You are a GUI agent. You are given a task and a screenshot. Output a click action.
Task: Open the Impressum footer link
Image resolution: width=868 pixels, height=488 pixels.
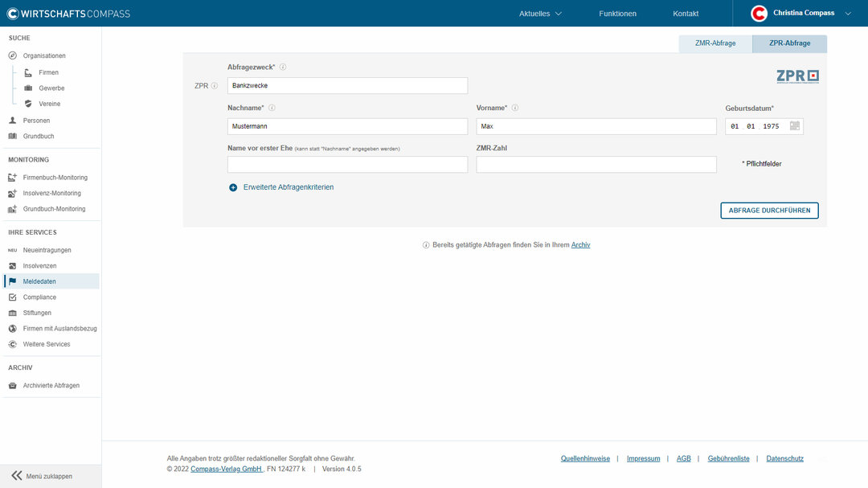click(x=643, y=458)
